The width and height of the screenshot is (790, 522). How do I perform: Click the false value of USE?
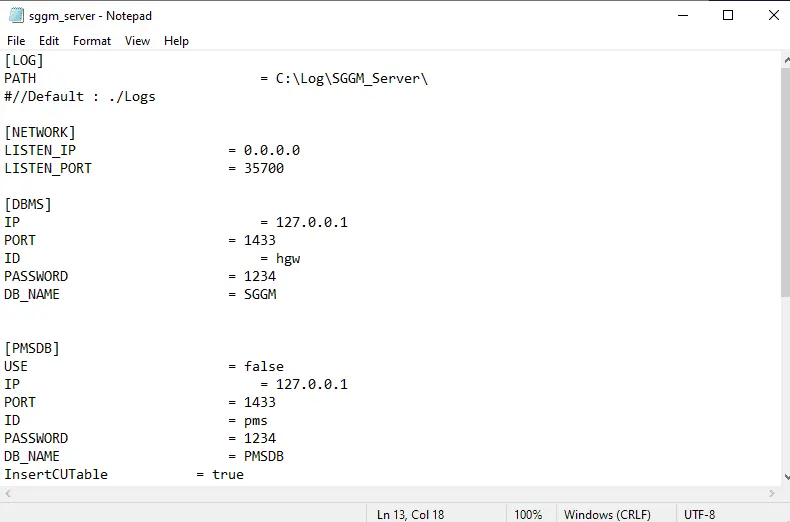click(x=264, y=366)
